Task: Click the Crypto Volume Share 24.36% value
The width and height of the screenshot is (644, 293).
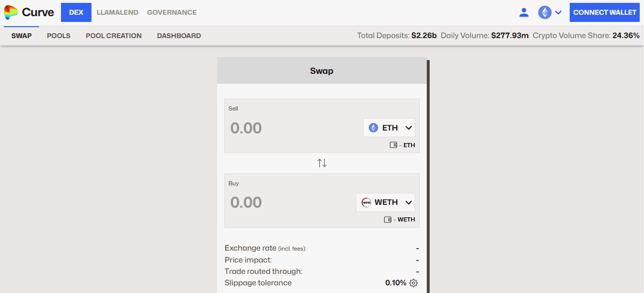Action: click(x=626, y=36)
